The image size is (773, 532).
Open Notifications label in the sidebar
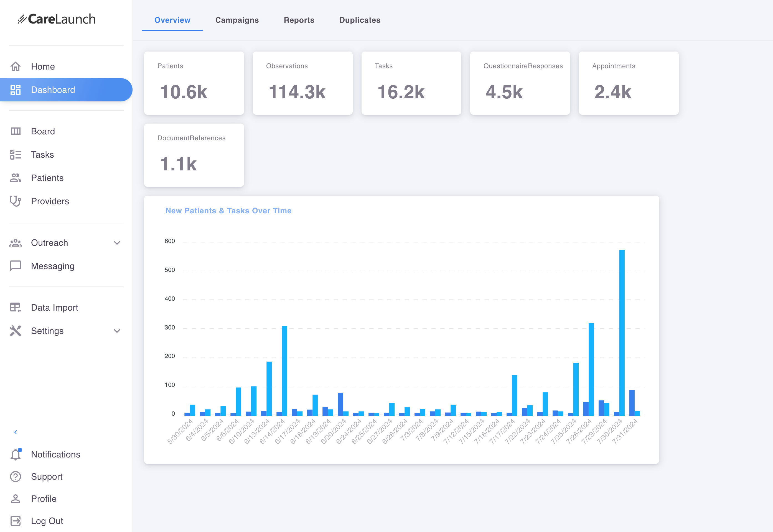(x=56, y=454)
